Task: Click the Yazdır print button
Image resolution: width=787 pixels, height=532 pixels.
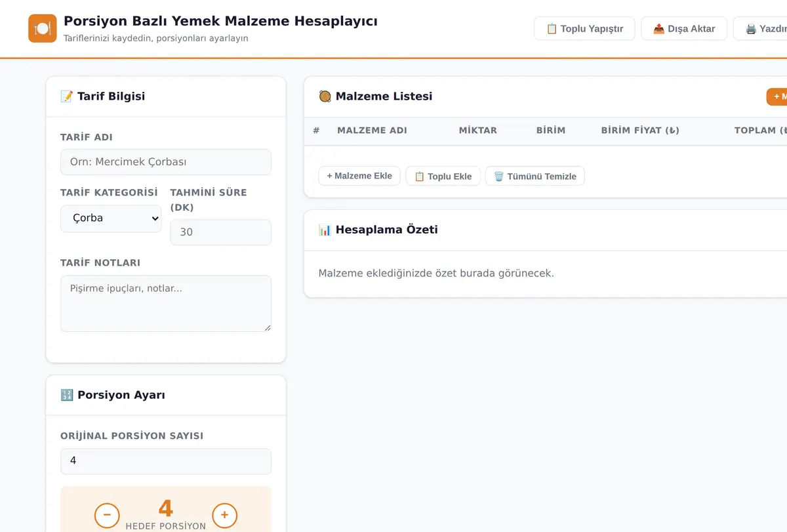Action: [x=761, y=29]
